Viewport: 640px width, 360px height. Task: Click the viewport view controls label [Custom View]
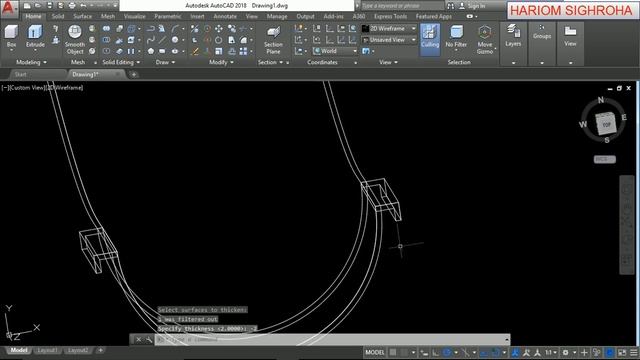click(x=26, y=88)
